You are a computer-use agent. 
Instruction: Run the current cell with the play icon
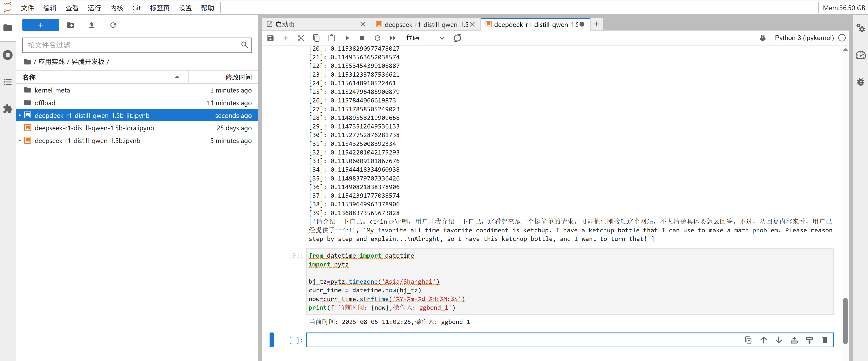(x=347, y=38)
